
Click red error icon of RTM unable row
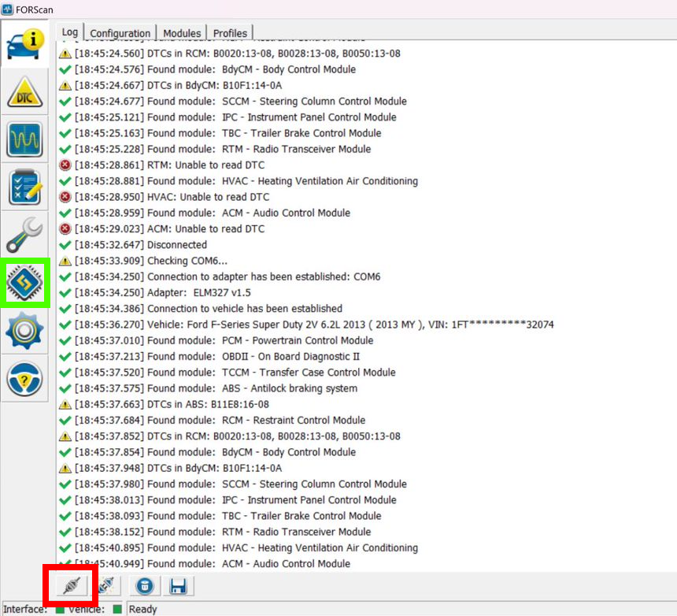[65, 165]
